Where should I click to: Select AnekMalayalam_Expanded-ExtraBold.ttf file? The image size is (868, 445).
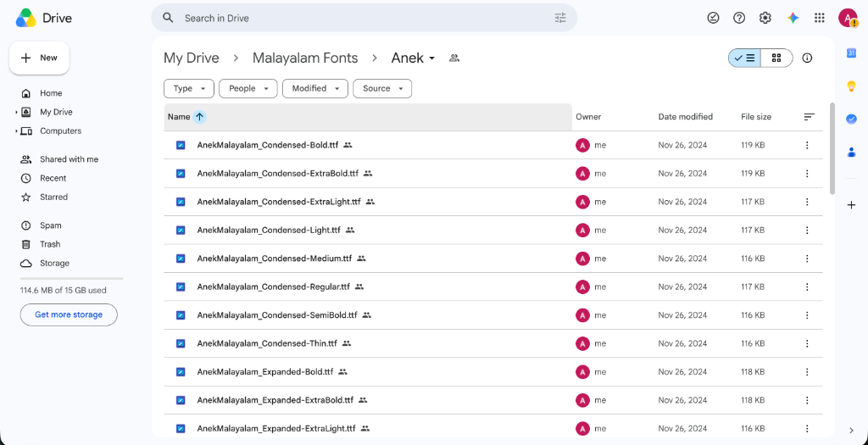point(493,399)
